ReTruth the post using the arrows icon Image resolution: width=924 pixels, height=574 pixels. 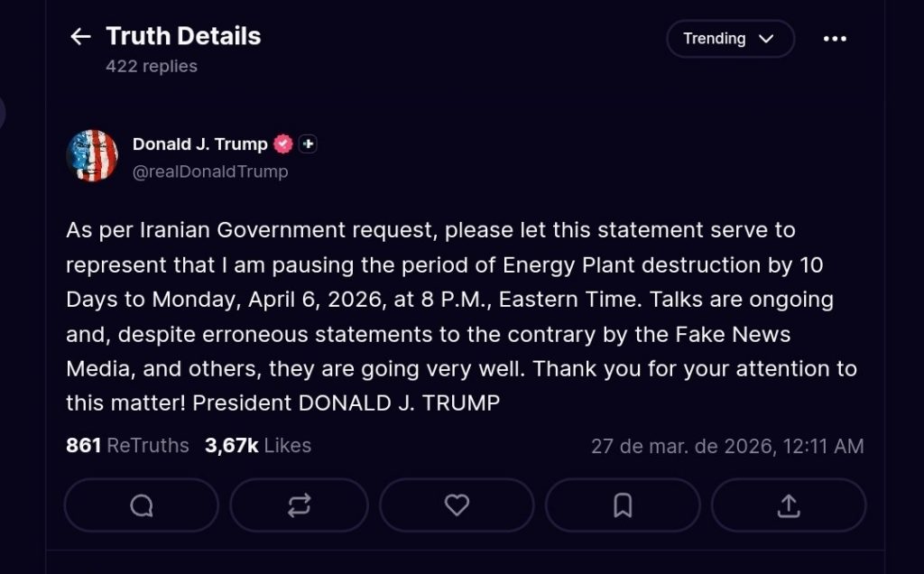(x=299, y=505)
